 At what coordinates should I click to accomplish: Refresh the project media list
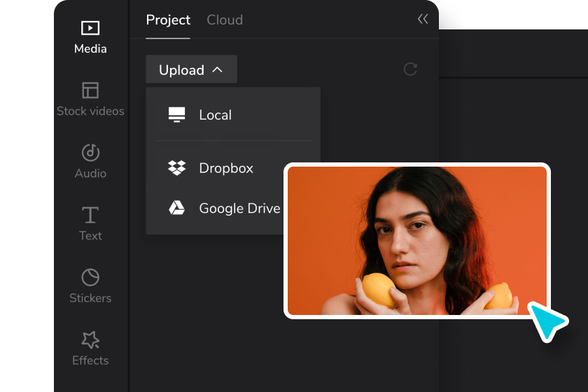click(410, 69)
